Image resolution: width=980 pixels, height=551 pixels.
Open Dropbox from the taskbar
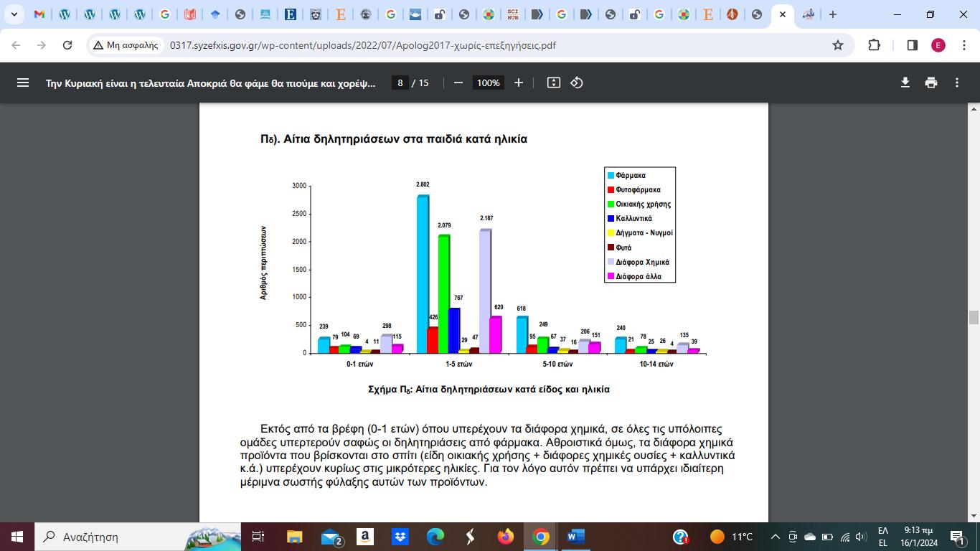coord(400,537)
